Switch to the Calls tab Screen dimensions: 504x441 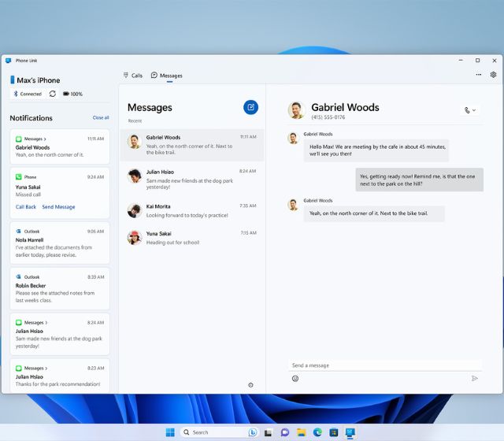132,76
